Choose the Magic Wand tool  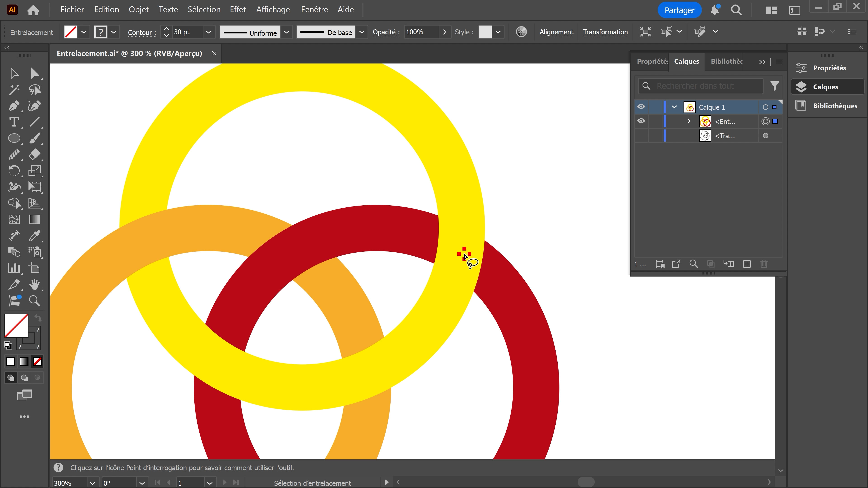[14, 90]
